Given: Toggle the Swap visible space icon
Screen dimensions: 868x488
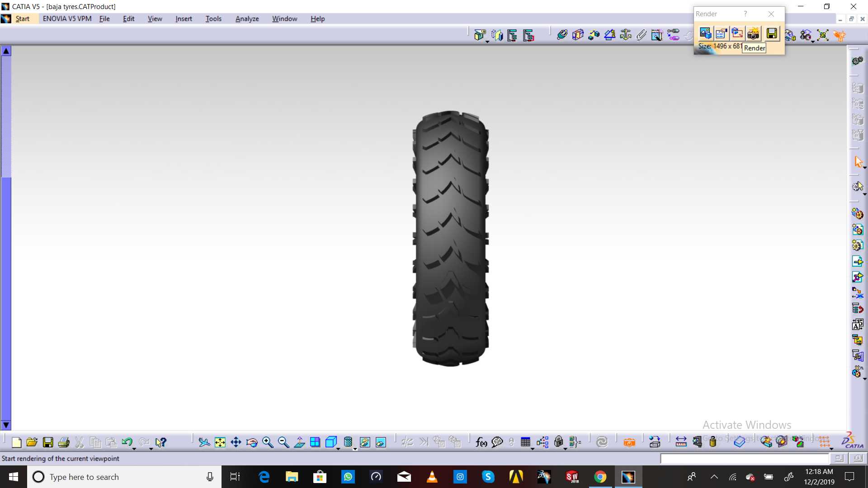Looking at the screenshot, I should [x=381, y=442].
